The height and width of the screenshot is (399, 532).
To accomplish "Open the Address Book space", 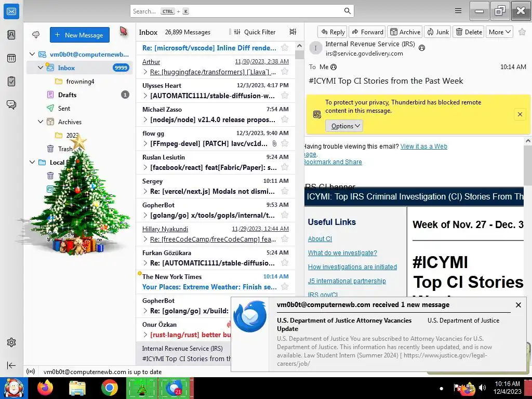I will tap(11, 35).
